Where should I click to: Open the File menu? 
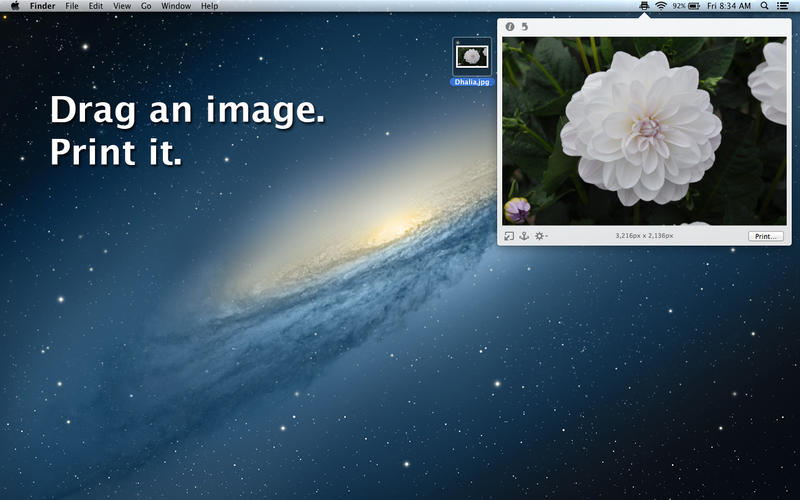click(x=72, y=6)
